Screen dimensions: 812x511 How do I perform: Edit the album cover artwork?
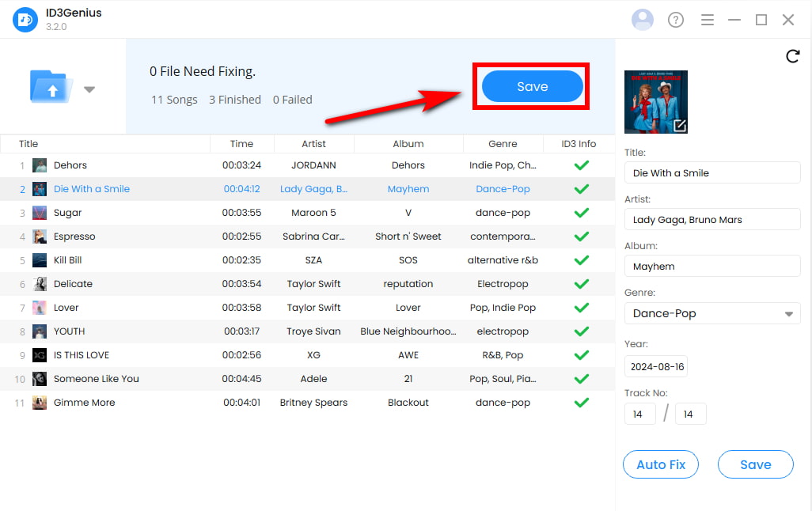[679, 125]
